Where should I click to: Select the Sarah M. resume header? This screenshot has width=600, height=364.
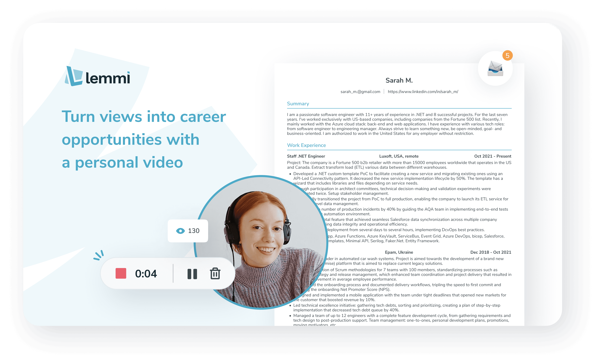(x=399, y=80)
